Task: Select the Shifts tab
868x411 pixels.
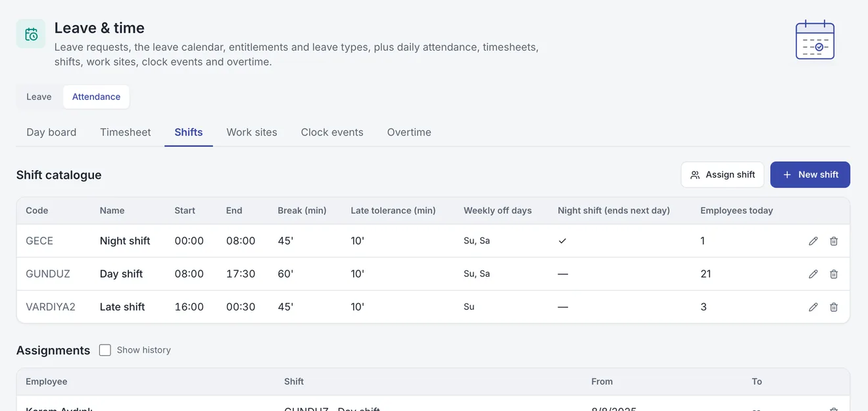Action: click(189, 132)
